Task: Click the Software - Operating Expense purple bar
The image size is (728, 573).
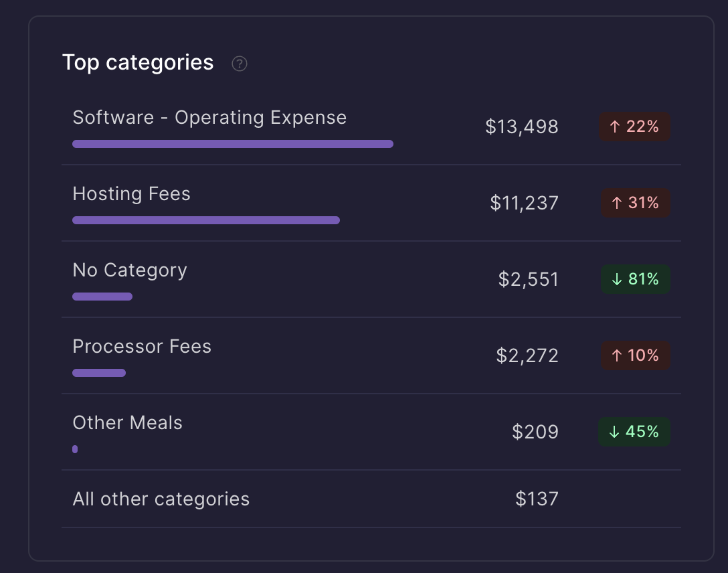Action: 232,144
